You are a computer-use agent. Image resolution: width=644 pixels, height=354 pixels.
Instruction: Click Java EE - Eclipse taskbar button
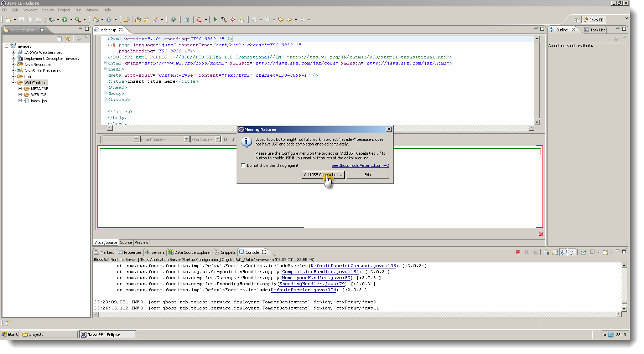108,334
